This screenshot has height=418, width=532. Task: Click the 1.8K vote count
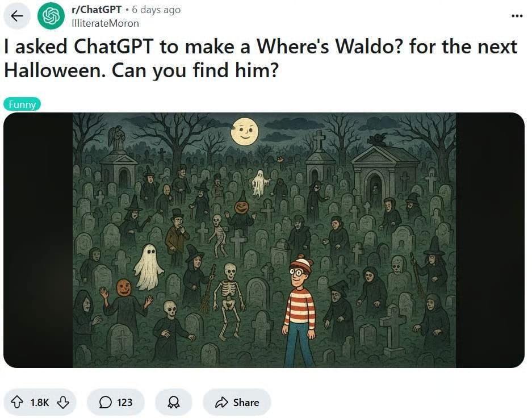pos(40,403)
